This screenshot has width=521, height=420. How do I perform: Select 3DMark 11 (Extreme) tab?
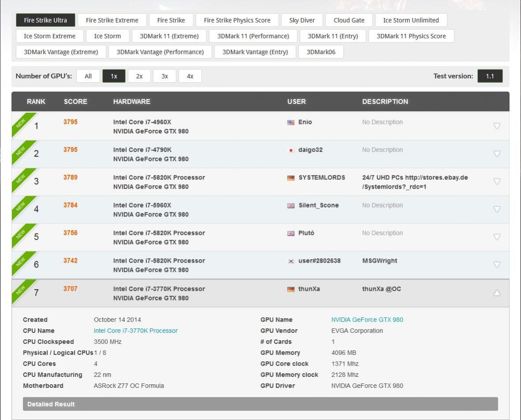click(x=169, y=36)
